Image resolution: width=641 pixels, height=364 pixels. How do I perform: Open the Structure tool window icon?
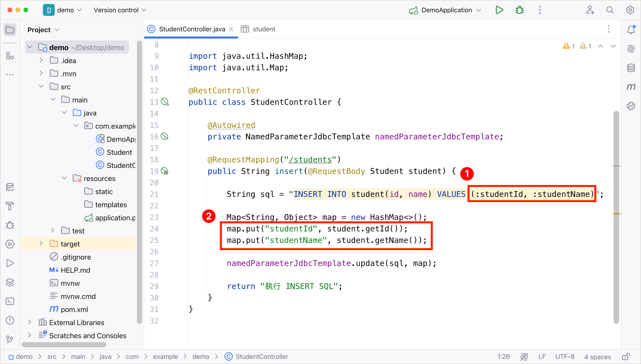(x=10, y=56)
